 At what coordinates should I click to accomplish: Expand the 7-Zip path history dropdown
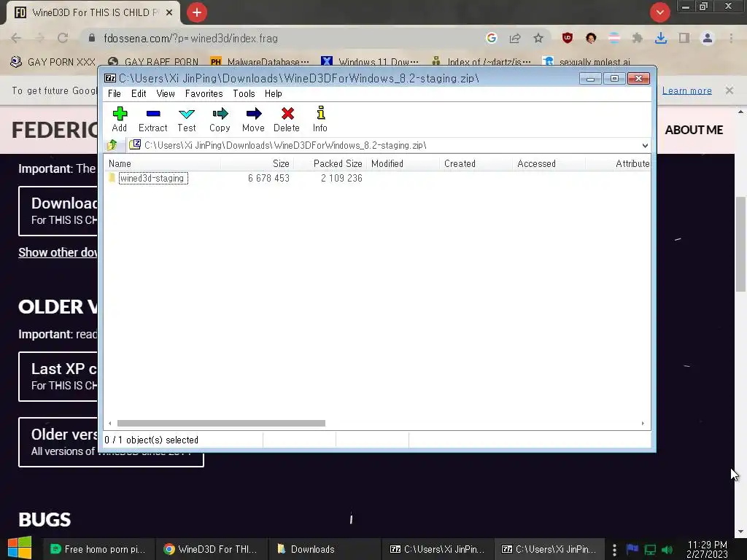pyautogui.click(x=645, y=145)
